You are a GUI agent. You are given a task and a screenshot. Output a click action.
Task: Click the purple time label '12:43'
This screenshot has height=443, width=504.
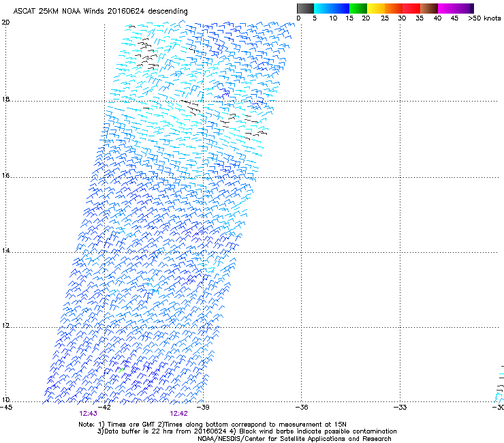[89, 414]
